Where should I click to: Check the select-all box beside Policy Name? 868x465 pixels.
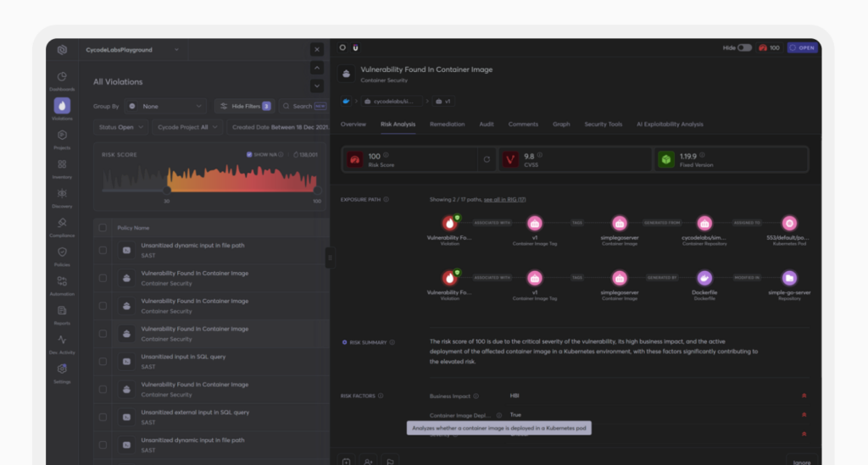point(103,228)
